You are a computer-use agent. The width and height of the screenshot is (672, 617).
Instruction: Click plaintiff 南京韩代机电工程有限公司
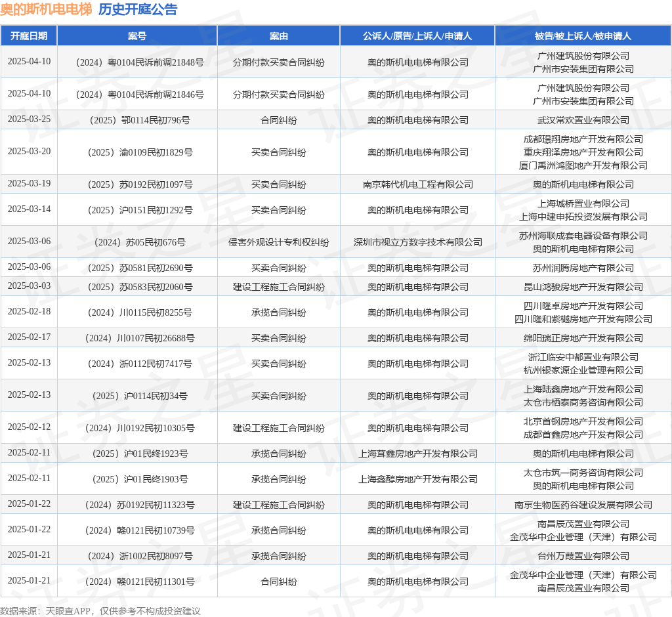tap(418, 185)
